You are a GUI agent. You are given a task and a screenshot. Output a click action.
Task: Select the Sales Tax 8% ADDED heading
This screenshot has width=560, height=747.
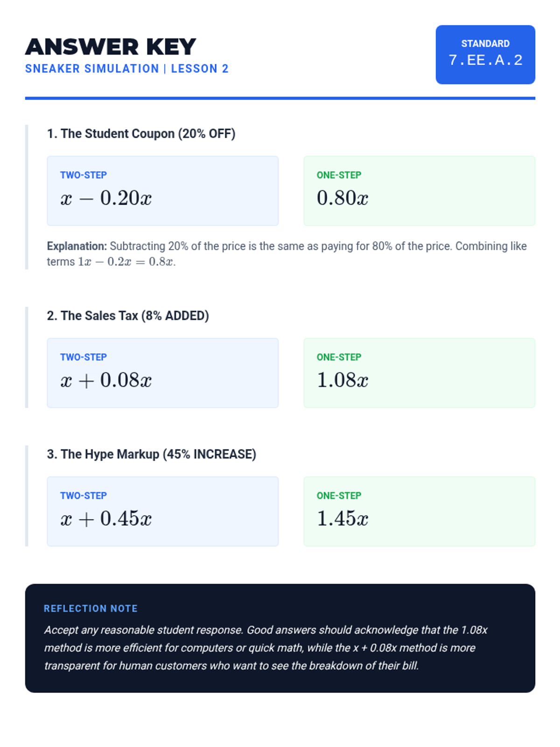coord(127,316)
